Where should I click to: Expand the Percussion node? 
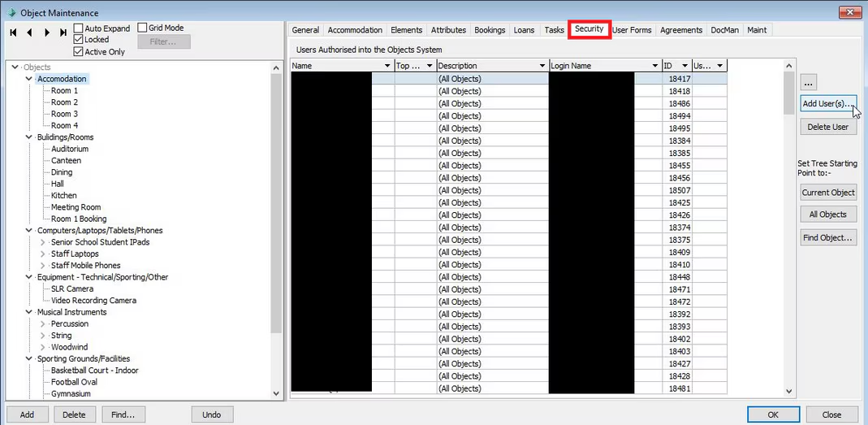point(42,323)
